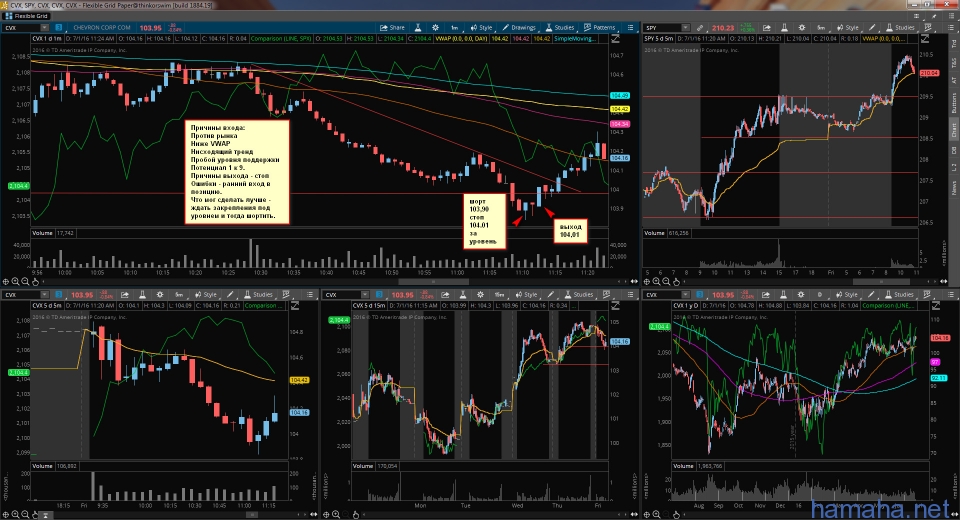This screenshot has width=960, height=520.
Task: Select the pencil drawing tool in SPY chart
Action: click(x=872, y=28)
